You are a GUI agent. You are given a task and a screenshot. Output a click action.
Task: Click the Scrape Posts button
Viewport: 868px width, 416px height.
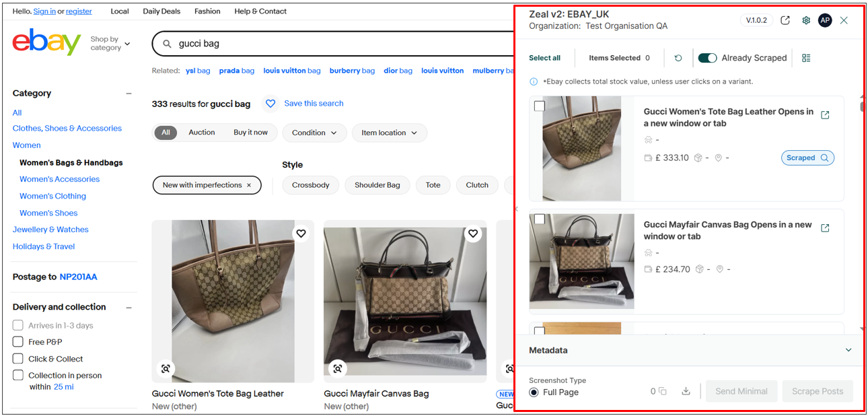point(818,391)
